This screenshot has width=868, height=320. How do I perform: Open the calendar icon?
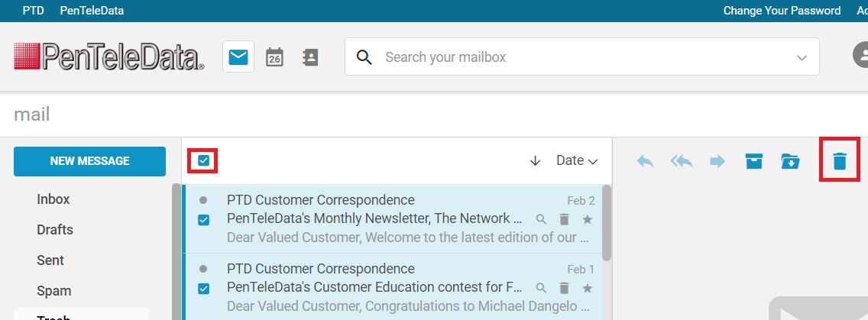point(274,57)
